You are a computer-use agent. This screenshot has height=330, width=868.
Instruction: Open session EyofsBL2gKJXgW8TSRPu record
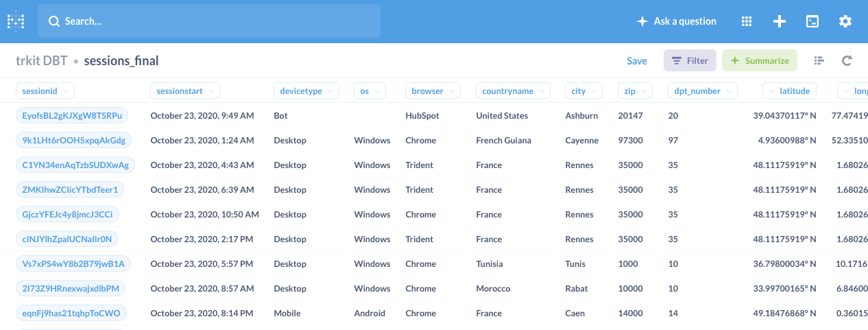pyautogui.click(x=72, y=116)
